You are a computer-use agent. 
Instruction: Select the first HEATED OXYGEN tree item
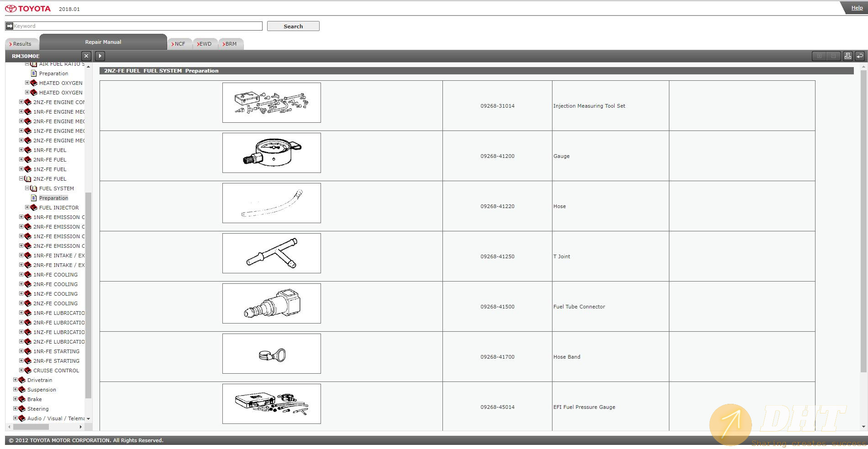[x=61, y=83]
